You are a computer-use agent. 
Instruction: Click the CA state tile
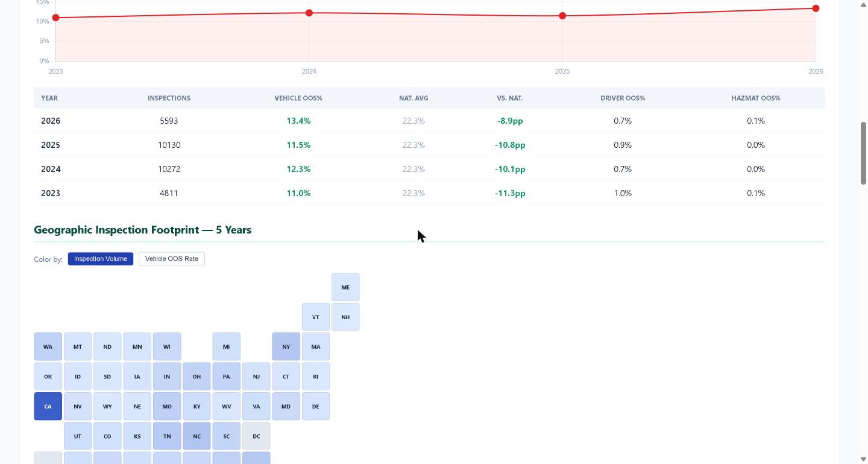48,406
